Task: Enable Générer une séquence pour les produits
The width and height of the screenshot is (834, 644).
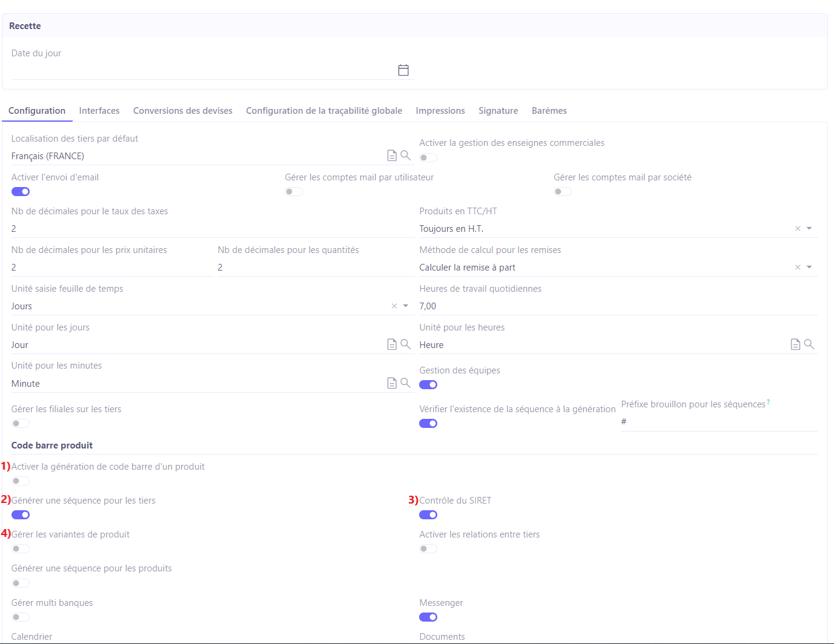Action: pyautogui.click(x=21, y=583)
